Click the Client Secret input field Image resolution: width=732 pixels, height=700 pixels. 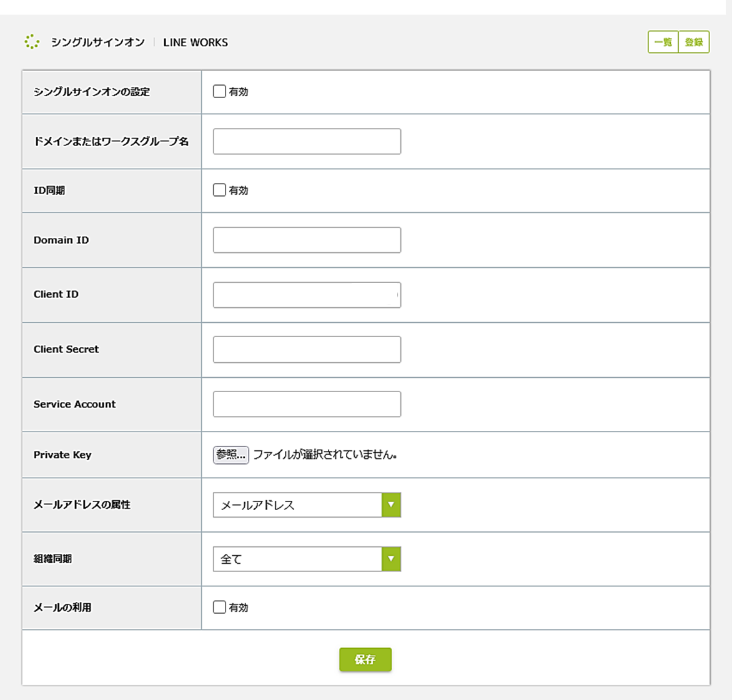[307, 349]
